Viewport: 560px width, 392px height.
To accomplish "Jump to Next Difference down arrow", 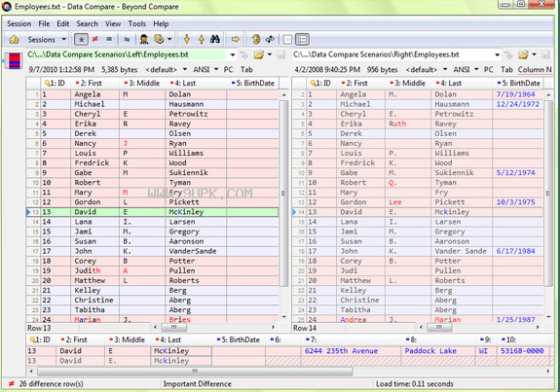I will pyautogui.click(x=186, y=39).
